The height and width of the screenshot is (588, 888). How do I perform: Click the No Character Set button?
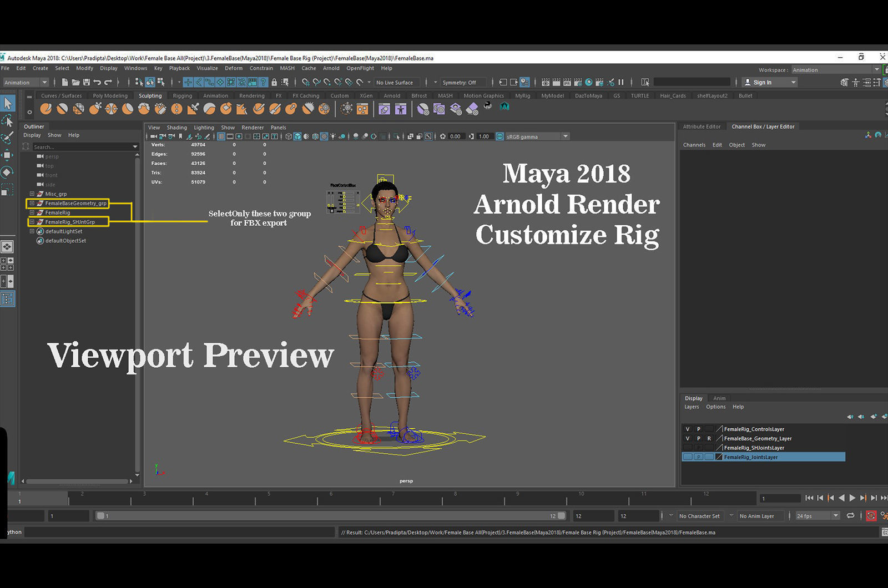coord(699,516)
